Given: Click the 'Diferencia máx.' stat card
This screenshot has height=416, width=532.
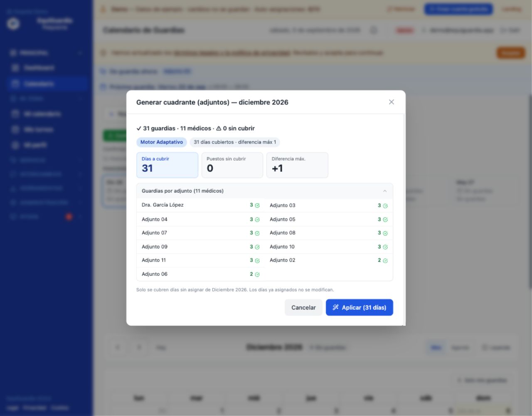Looking at the screenshot, I should point(297,165).
